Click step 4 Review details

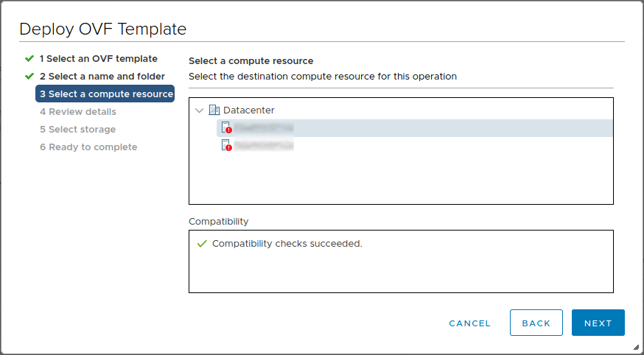(x=77, y=112)
